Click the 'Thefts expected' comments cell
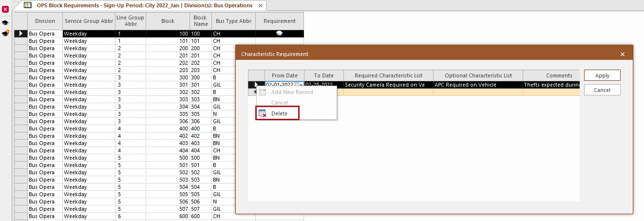 click(x=551, y=85)
